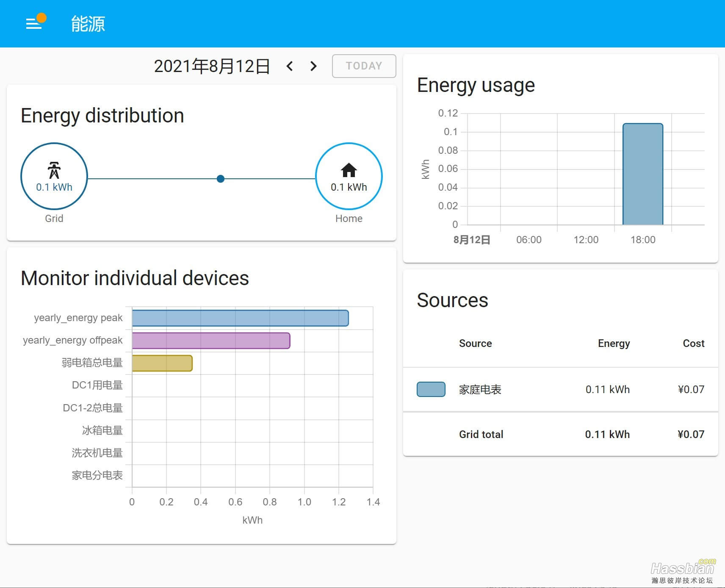The height and width of the screenshot is (588, 725).
Task: Click the yearly_energy peak label
Action: tap(78, 318)
